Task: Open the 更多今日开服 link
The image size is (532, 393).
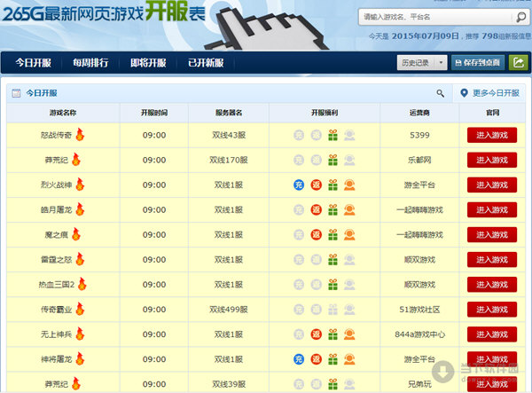Action: pos(489,92)
